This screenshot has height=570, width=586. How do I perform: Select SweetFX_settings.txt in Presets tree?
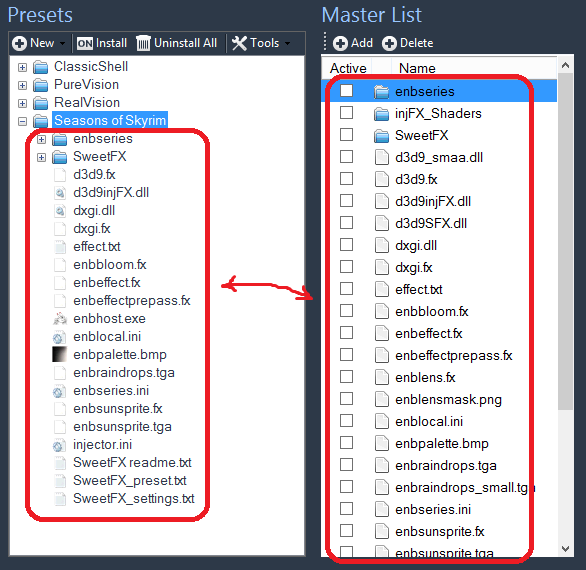134,499
